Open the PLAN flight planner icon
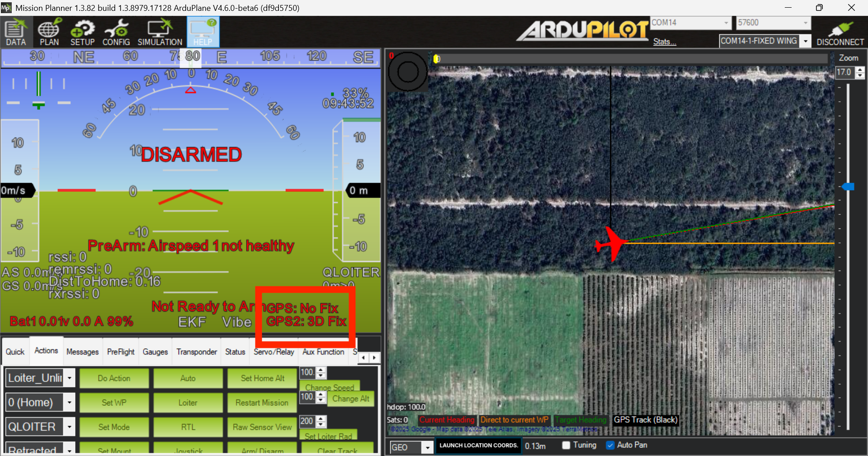The width and height of the screenshot is (868, 456). pyautogui.click(x=49, y=32)
